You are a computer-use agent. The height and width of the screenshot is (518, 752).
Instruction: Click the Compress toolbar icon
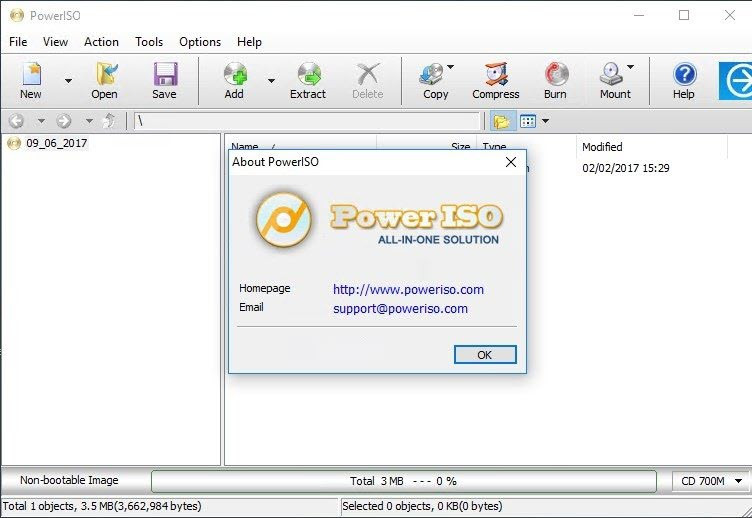pyautogui.click(x=496, y=74)
